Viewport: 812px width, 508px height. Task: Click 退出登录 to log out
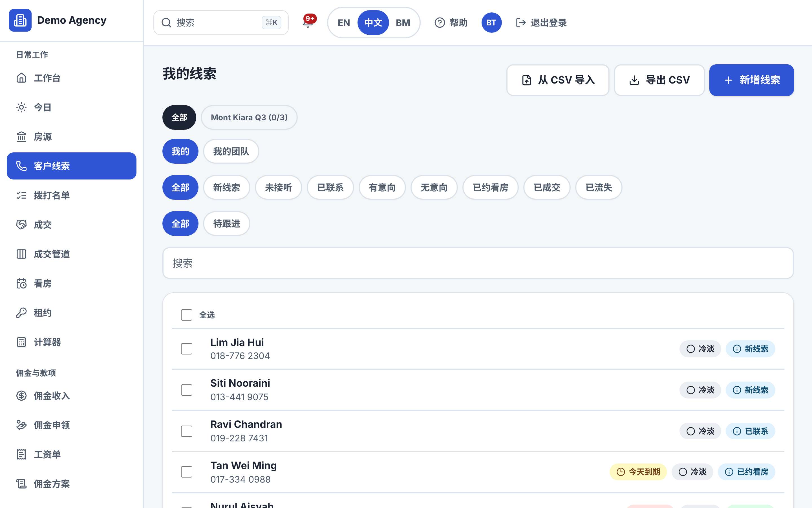coord(541,23)
